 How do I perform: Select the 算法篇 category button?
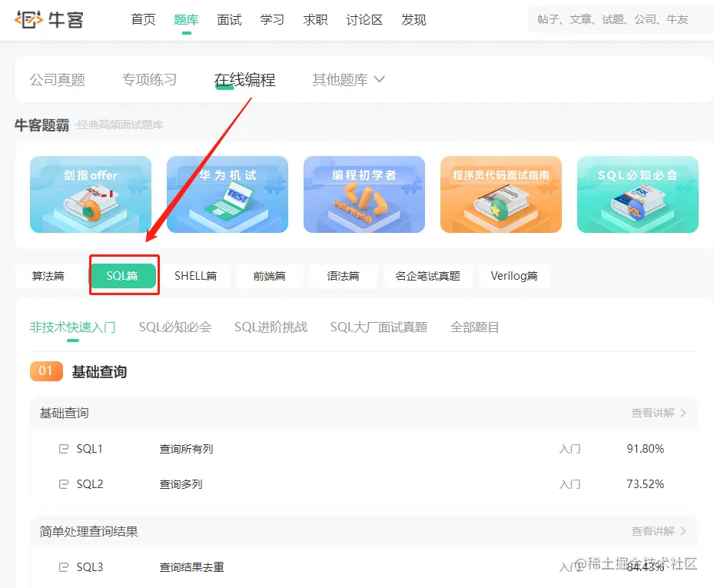[x=48, y=276]
